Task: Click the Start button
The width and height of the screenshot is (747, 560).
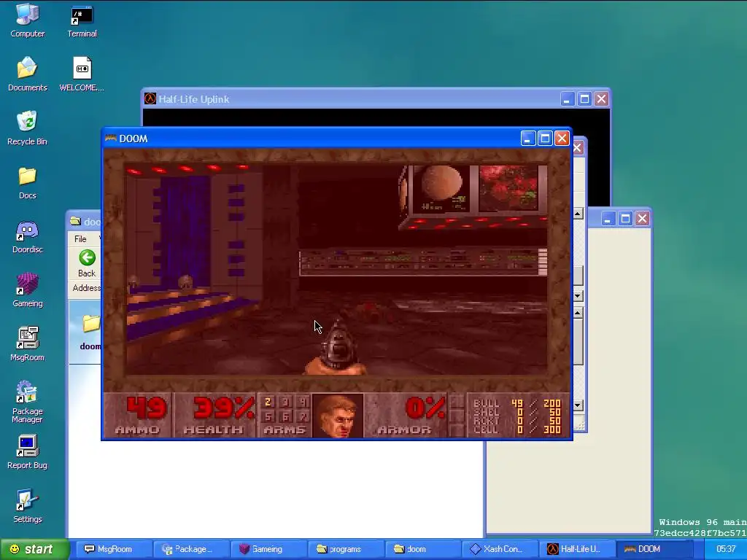Action: click(35, 549)
